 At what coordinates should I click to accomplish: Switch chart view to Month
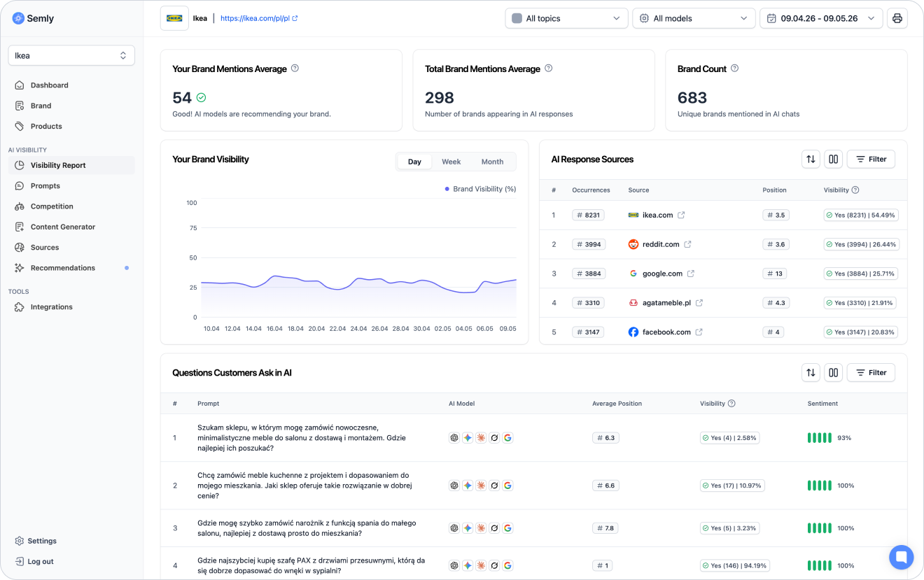(x=492, y=162)
